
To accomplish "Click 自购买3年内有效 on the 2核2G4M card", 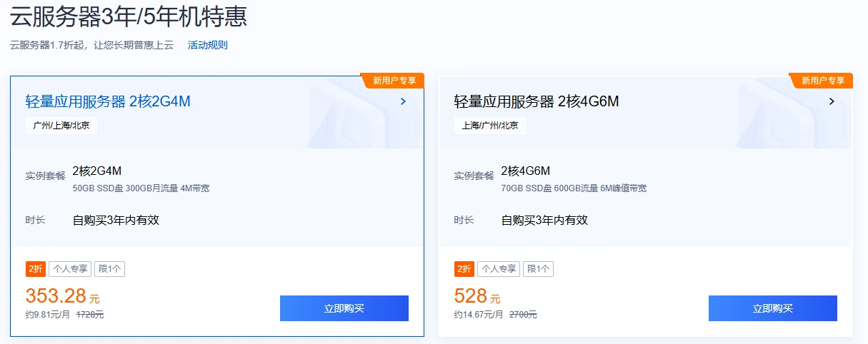I will (116, 220).
